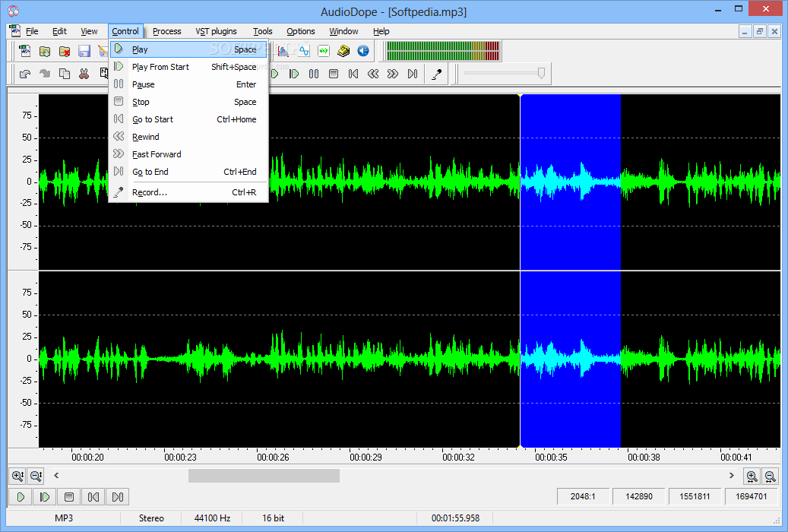Open the View menu
Screen dimensions: 788x532
tap(89, 31)
